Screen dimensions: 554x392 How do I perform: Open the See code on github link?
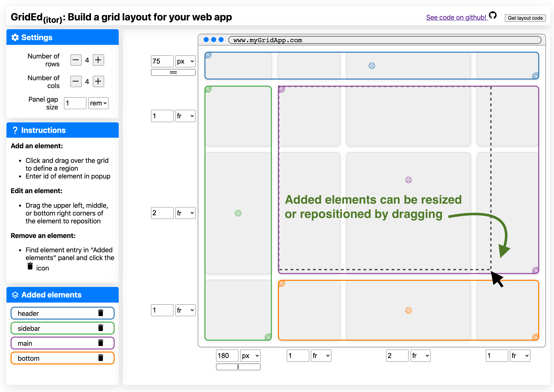click(456, 17)
